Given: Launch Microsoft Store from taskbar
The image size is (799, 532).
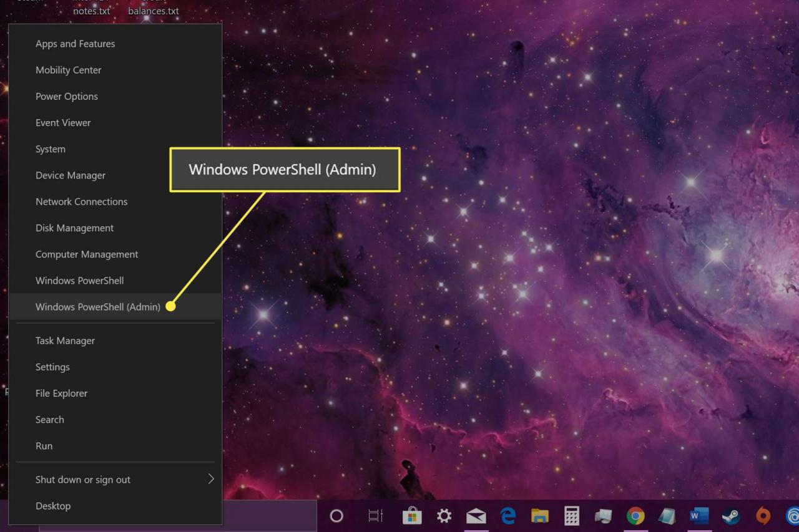Looking at the screenshot, I should click(x=412, y=516).
